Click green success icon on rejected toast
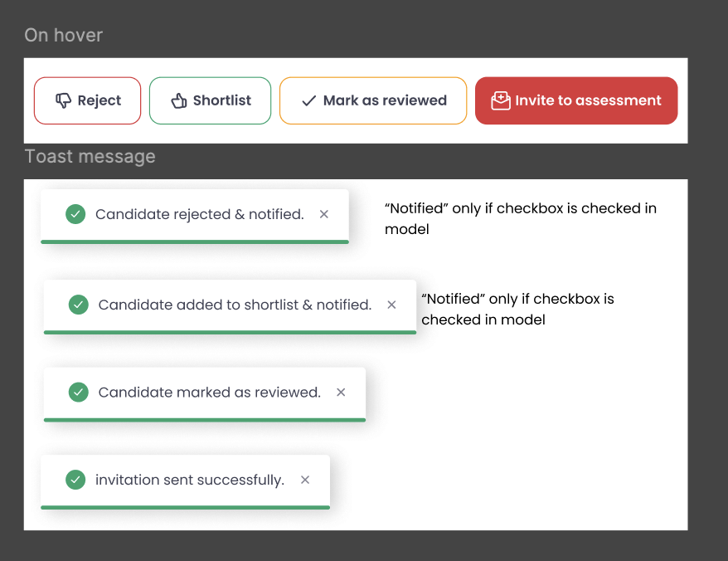728x561 pixels. point(75,214)
